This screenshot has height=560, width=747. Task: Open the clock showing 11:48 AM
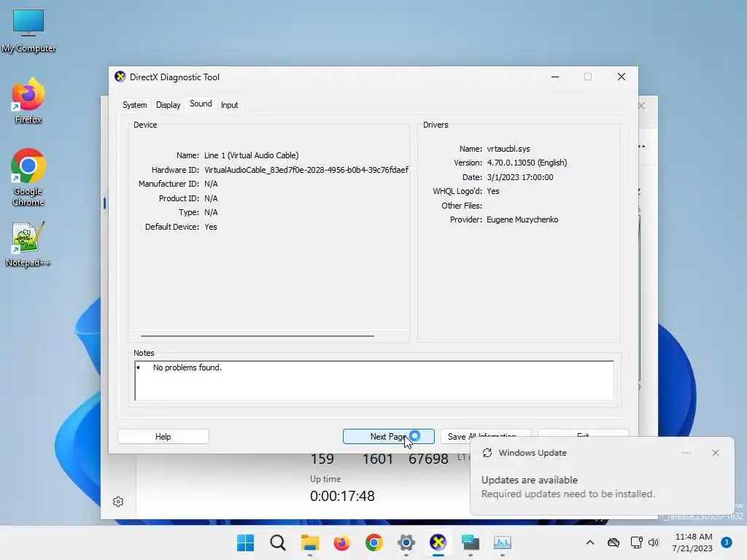click(x=693, y=537)
